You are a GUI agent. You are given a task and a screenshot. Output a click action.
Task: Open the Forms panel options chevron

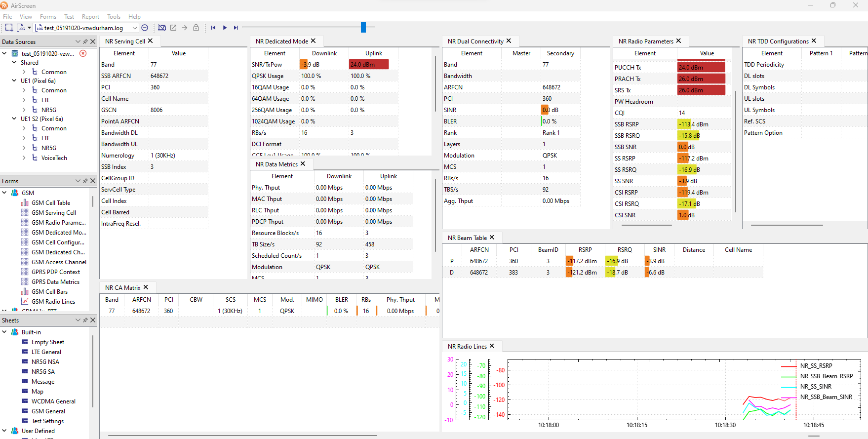(78, 181)
